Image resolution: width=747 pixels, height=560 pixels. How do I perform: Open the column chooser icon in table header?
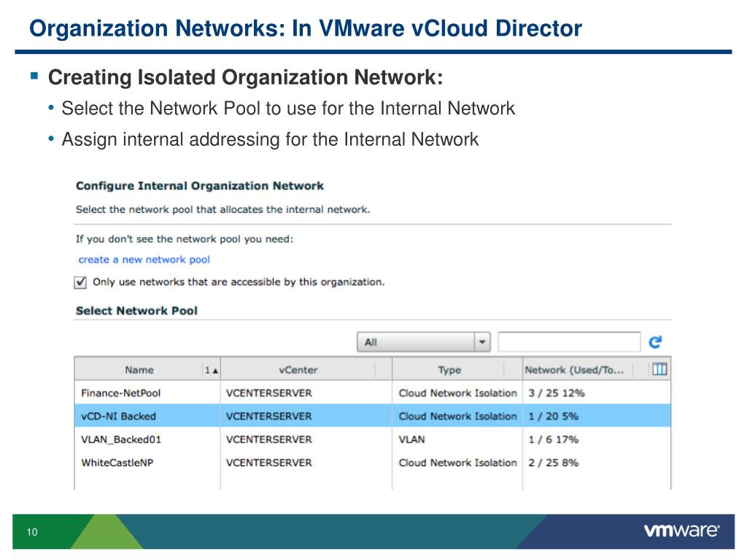coord(659,369)
